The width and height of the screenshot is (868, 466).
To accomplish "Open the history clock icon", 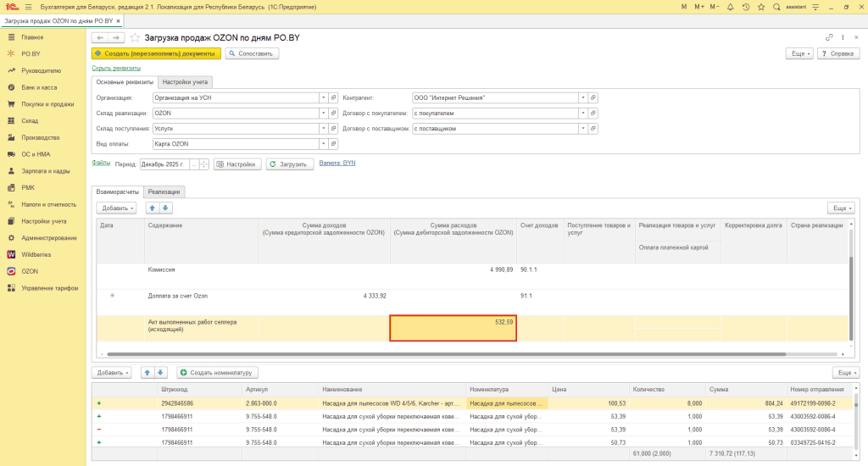I will pos(746,7).
